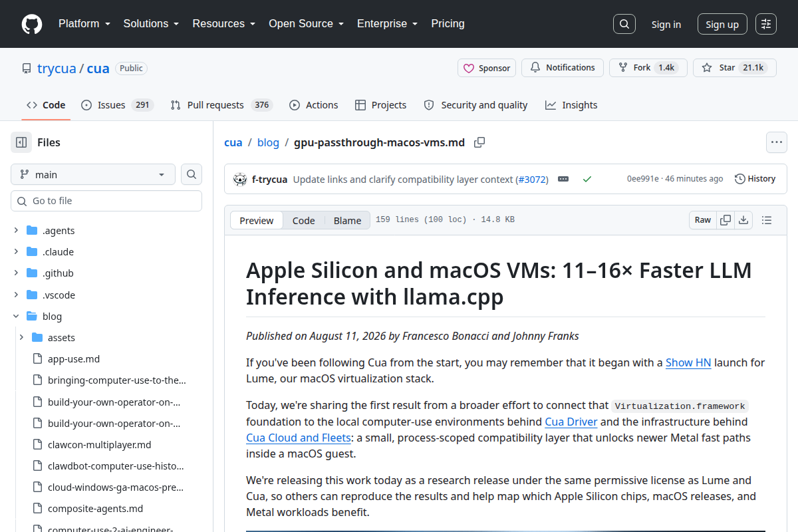
Task: Download raw file icon
Action: coord(743,220)
